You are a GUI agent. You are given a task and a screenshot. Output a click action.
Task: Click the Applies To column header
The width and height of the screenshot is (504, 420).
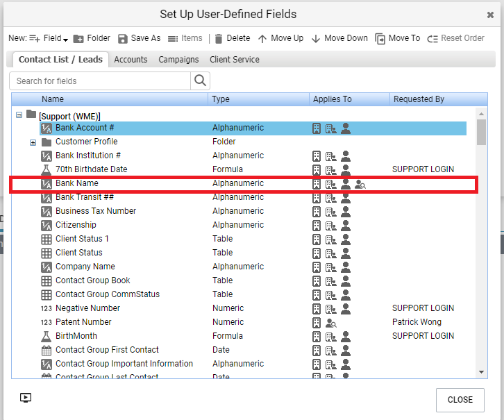(x=350, y=99)
